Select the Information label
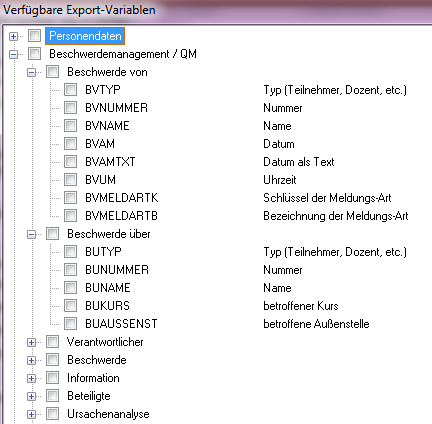Image resolution: width=432 pixels, height=424 pixels. click(93, 378)
